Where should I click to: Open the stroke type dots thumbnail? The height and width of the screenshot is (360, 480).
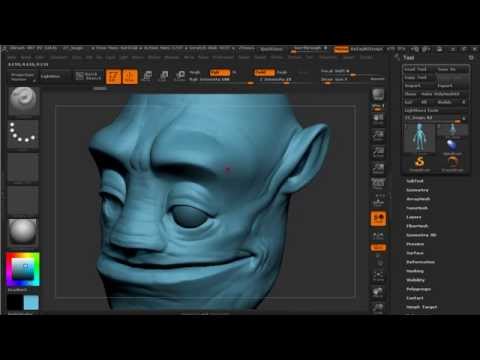point(23,133)
